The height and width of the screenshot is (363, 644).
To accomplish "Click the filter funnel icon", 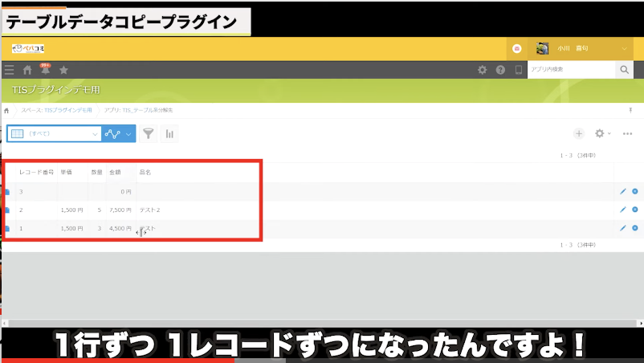I will (x=149, y=133).
